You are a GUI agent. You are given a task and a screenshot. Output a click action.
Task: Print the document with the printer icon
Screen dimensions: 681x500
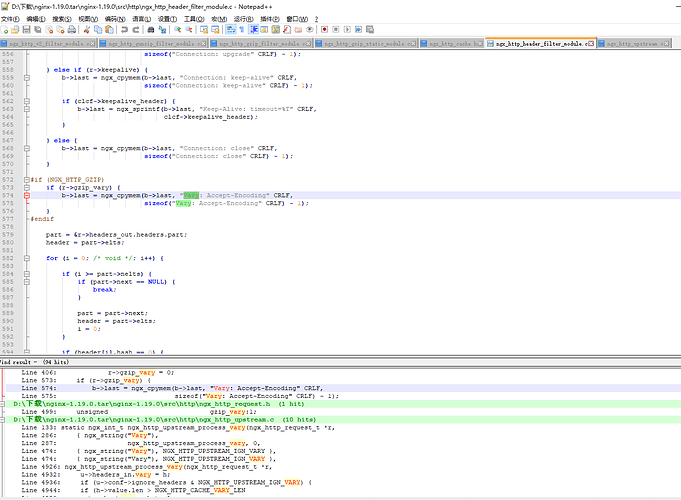[72, 30]
